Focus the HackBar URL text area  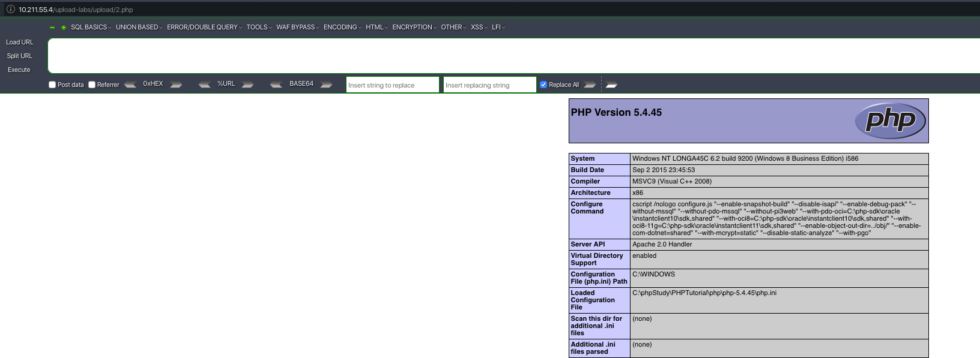513,56
